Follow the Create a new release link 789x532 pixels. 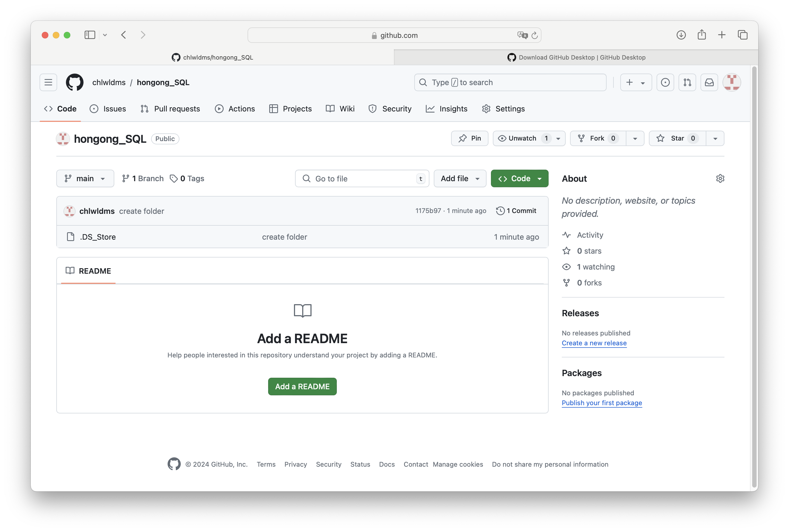(x=594, y=343)
